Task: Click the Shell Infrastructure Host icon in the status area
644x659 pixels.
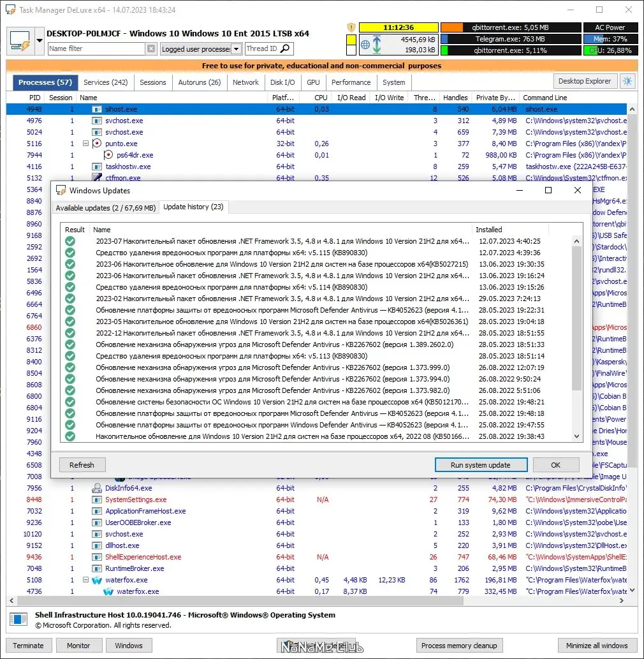Action: [18, 619]
